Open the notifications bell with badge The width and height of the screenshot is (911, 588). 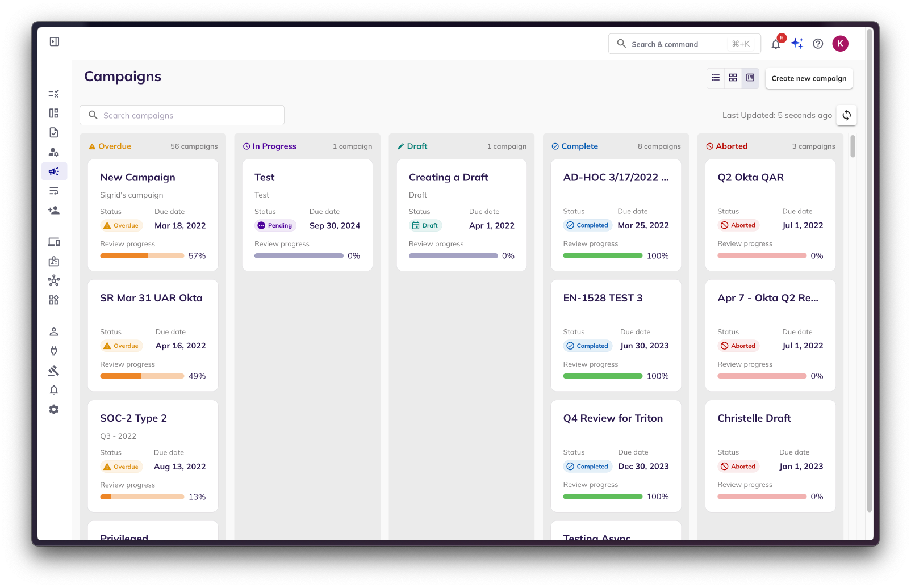[x=776, y=44]
